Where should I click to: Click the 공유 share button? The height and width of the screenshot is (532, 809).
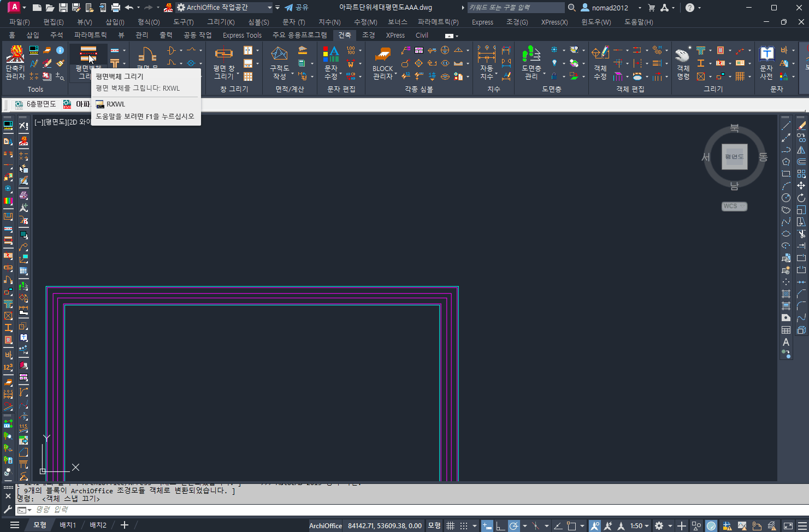pos(297,8)
